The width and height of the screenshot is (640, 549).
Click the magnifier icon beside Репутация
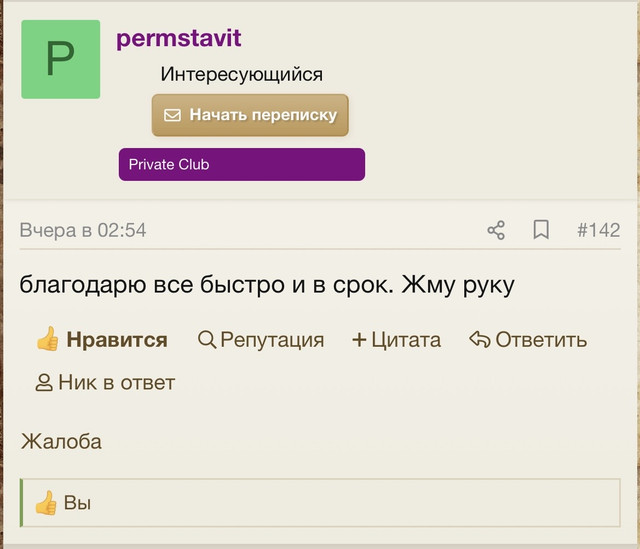coord(207,340)
